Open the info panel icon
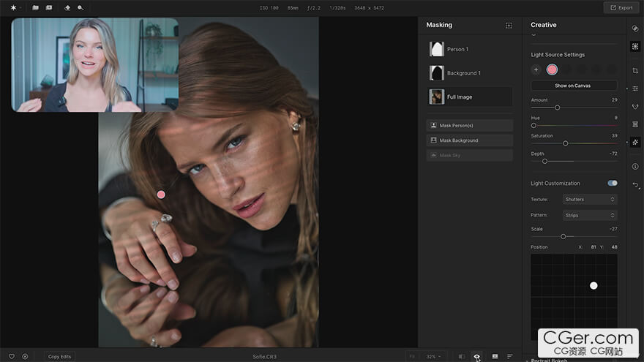Image resolution: width=644 pixels, height=362 pixels. click(x=635, y=166)
